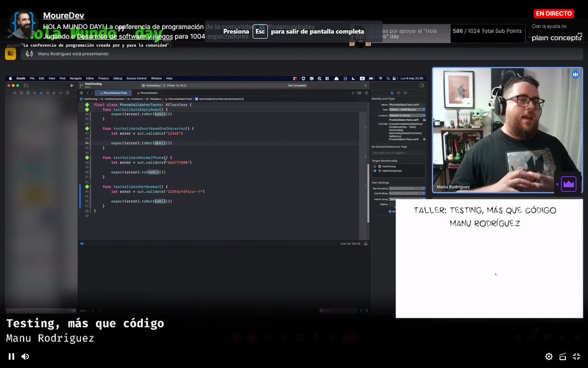The width and height of the screenshot is (588, 368).
Task: Click the Xcode editor forward arrow
Action: 92,93
